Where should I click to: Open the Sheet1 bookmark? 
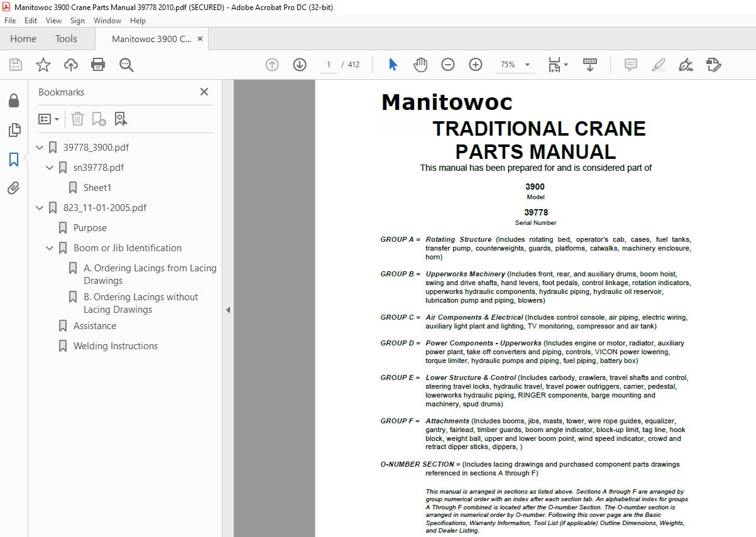click(x=97, y=188)
